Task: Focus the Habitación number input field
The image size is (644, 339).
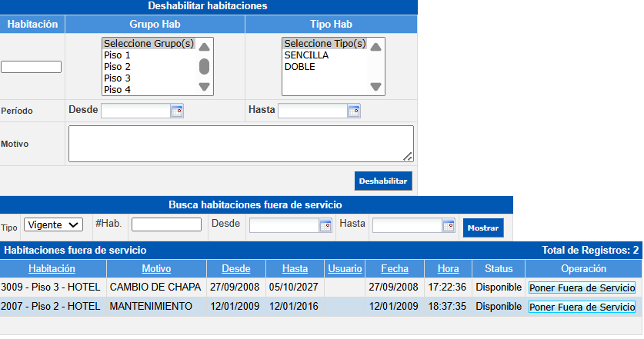Action: tap(32, 67)
